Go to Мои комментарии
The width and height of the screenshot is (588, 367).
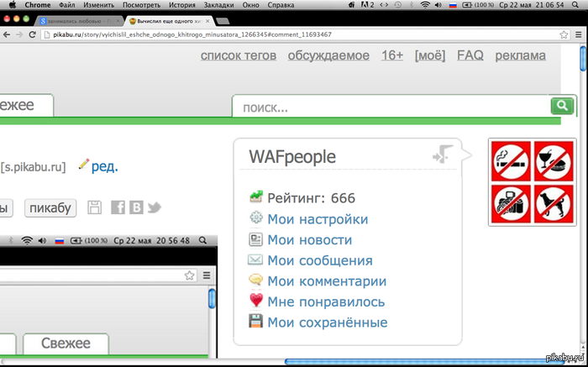pos(327,281)
